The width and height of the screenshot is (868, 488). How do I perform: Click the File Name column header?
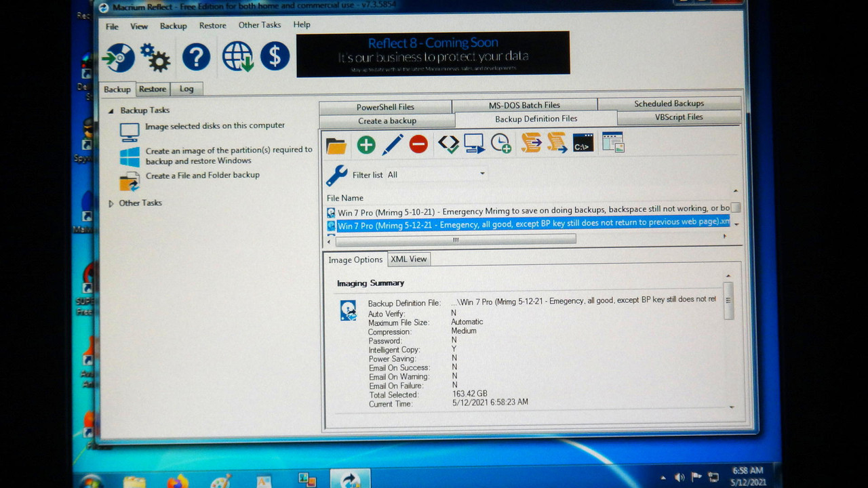pos(345,198)
